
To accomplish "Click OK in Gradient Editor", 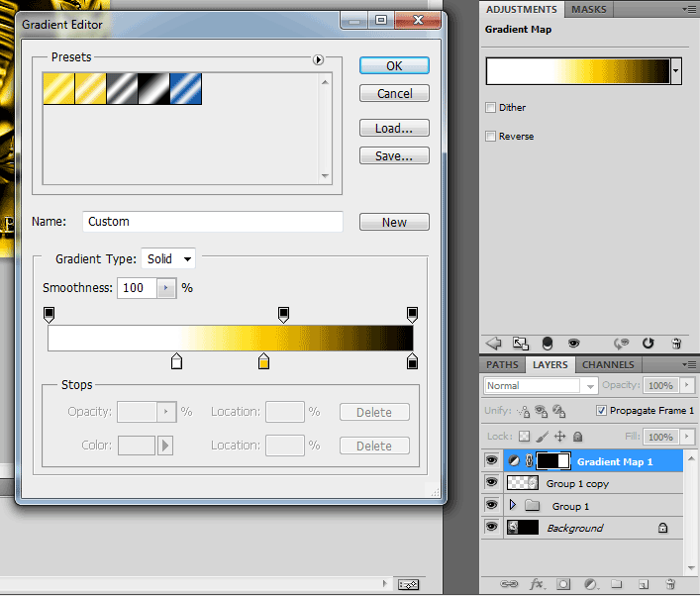I will coord(394,65).
